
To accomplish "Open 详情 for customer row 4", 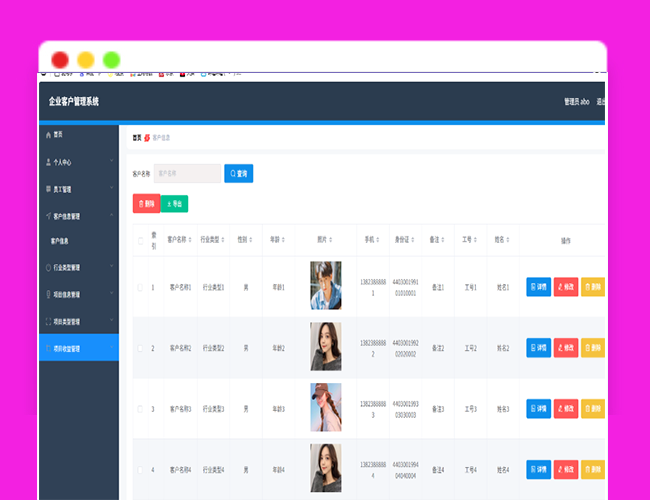I will tap(538, 469).
